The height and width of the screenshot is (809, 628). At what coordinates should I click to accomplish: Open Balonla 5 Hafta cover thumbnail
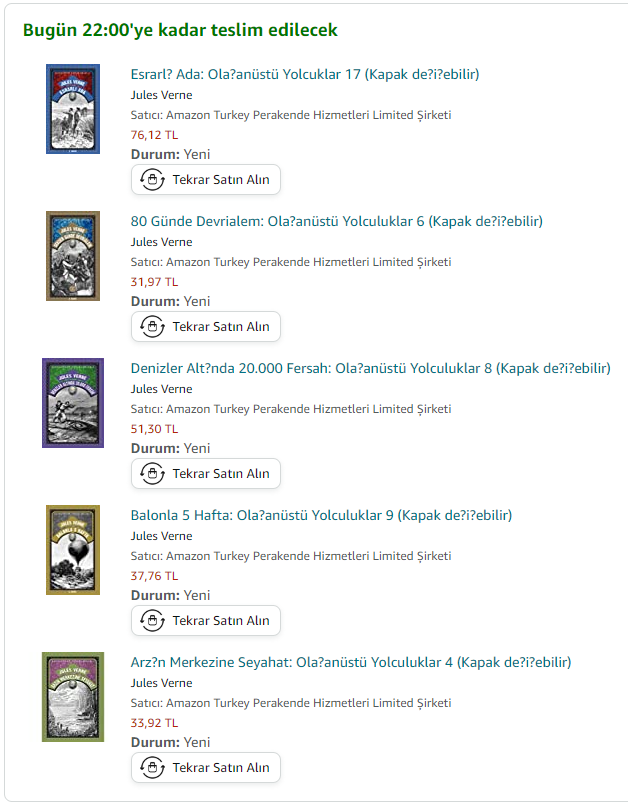pyautogui.click(x=73, y=550)
